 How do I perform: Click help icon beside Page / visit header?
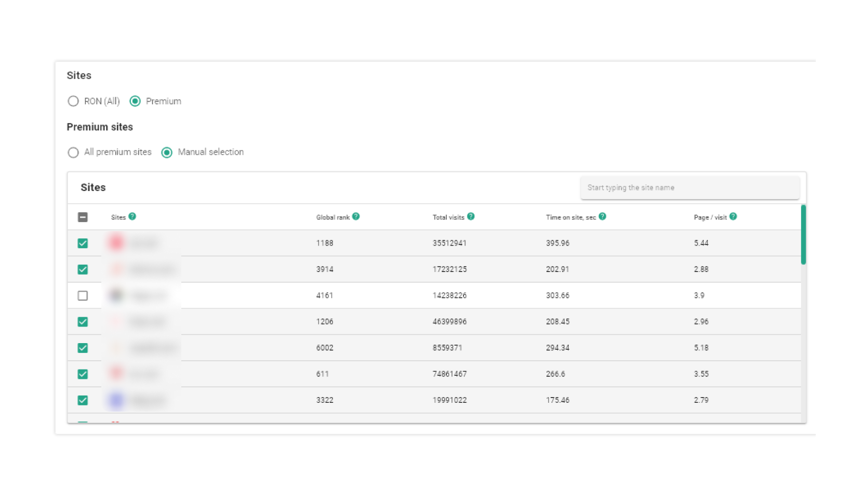tap(733, 216)
